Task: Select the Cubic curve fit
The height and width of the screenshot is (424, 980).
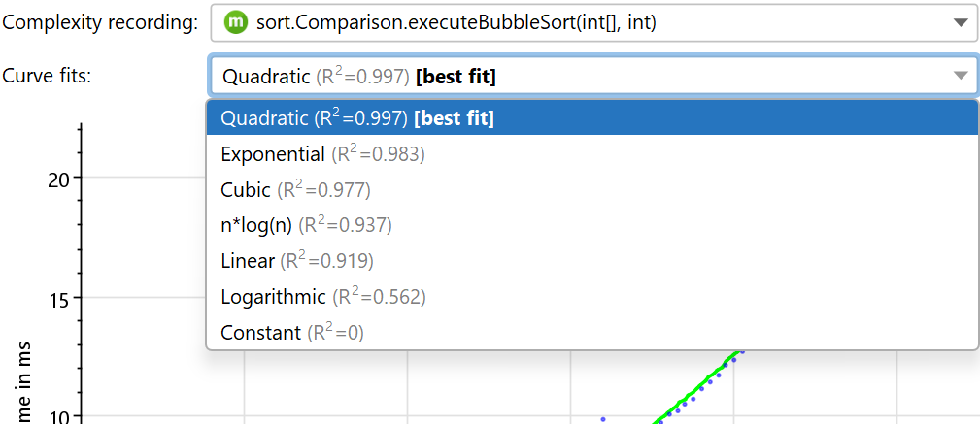Action: point(295,190)
